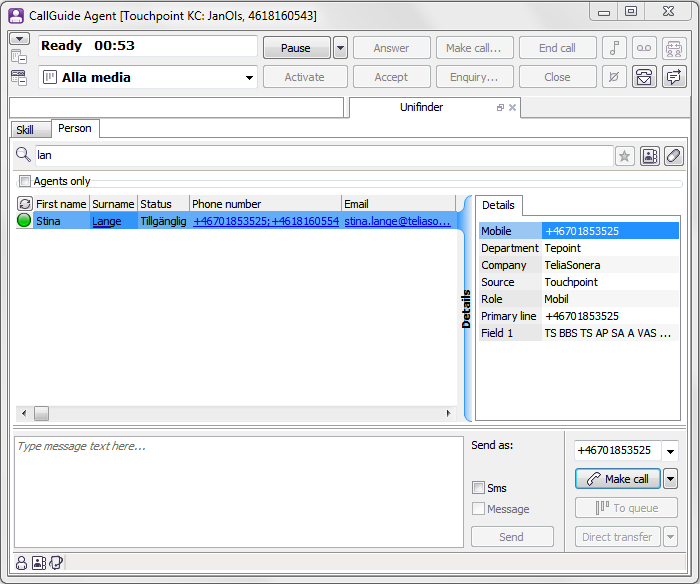Viewport: 700px width, 584px height.
Task: Click green availability icon for Stina
Action: [24, 220]
